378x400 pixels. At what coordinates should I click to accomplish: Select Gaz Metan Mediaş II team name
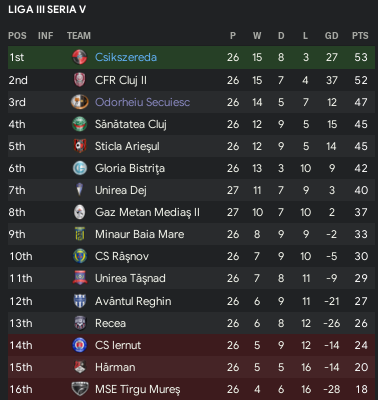[x=147, y=212]
